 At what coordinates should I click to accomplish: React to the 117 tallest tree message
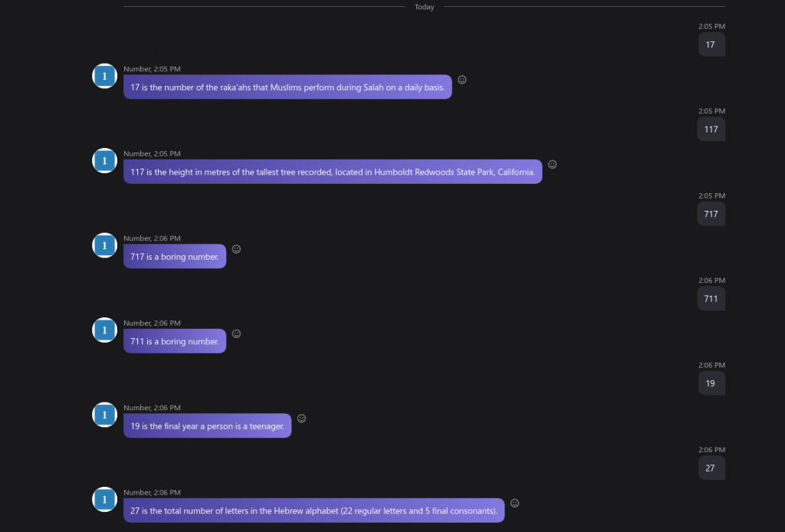[552, 164]
